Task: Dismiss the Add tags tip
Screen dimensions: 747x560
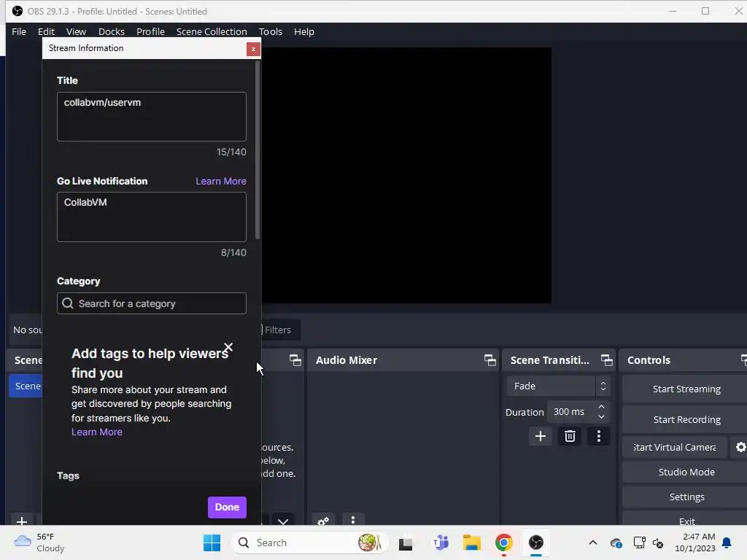Action: (x=228, y=347)
